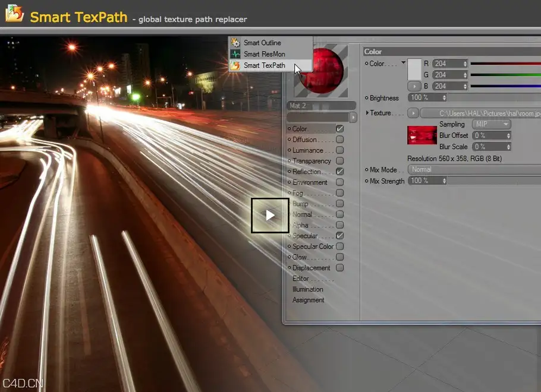
Task: Open the Editor settings entry
Action: click(300, 278)
